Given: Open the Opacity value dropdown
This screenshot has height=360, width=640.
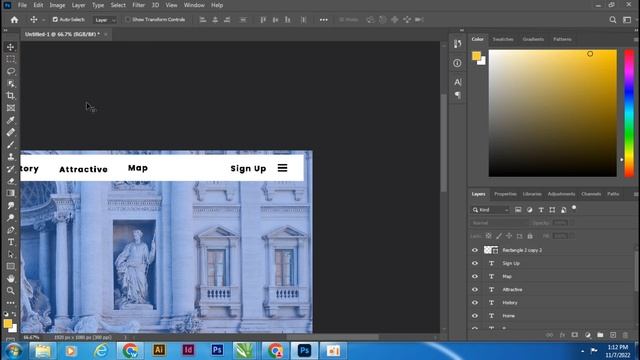Looking at the screenshot, I should [x=572, y=223].
